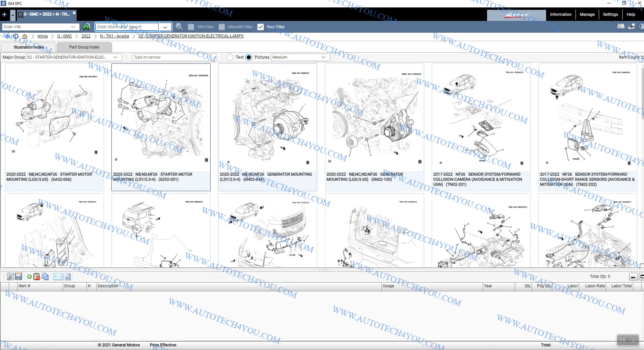The width and height of the screenshot is (644, 350).
Task: Click clipboard with red minus remove icon
Action: (x=37, y=277)
